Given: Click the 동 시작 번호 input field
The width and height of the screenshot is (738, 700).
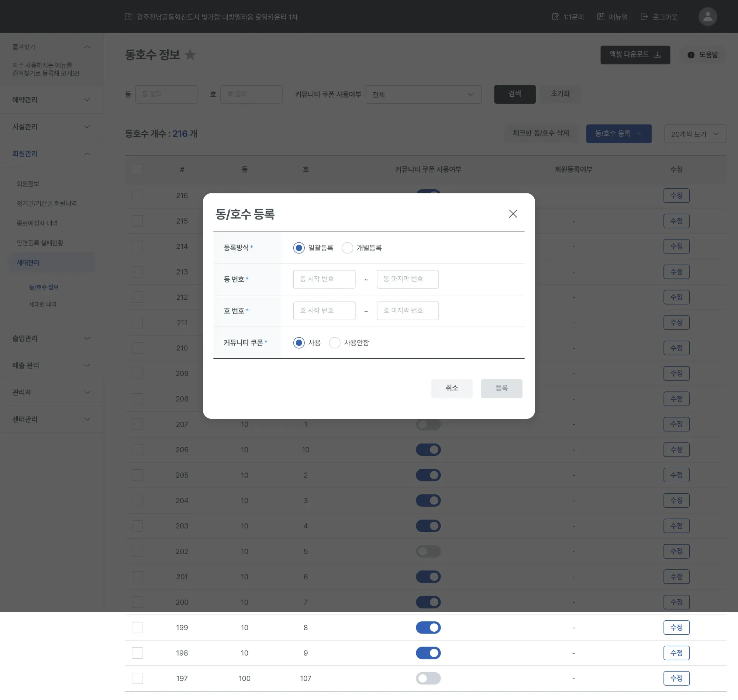Looking at the screenshot, I should 324,279.
